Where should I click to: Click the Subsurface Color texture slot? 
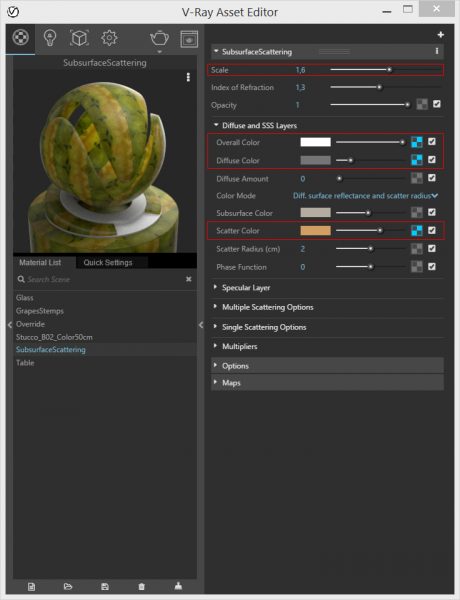416,212
